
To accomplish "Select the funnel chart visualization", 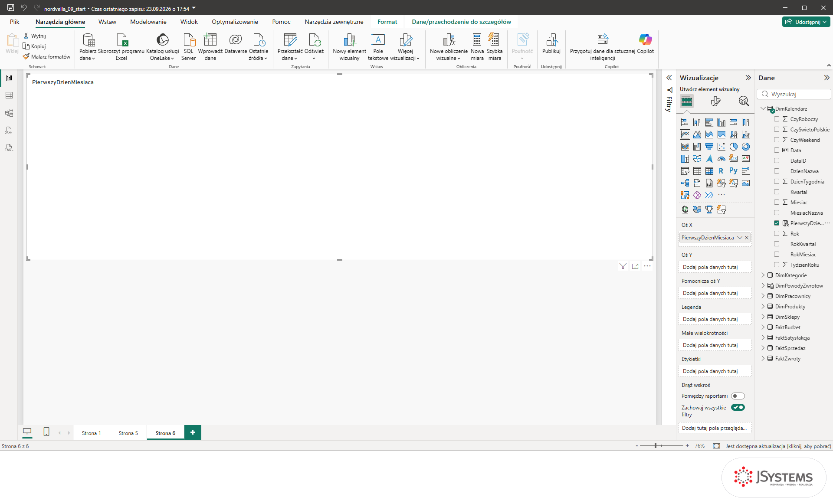I will [x=709, y=147].
